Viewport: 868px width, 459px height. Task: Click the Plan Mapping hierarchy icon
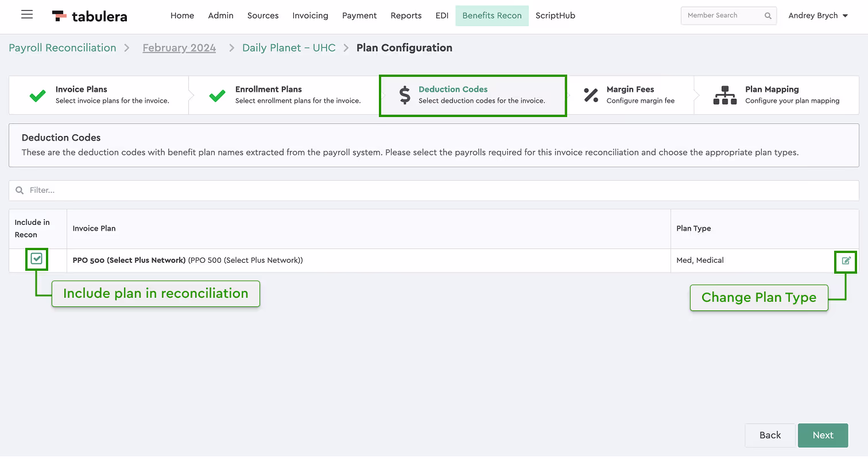point(724,95)
